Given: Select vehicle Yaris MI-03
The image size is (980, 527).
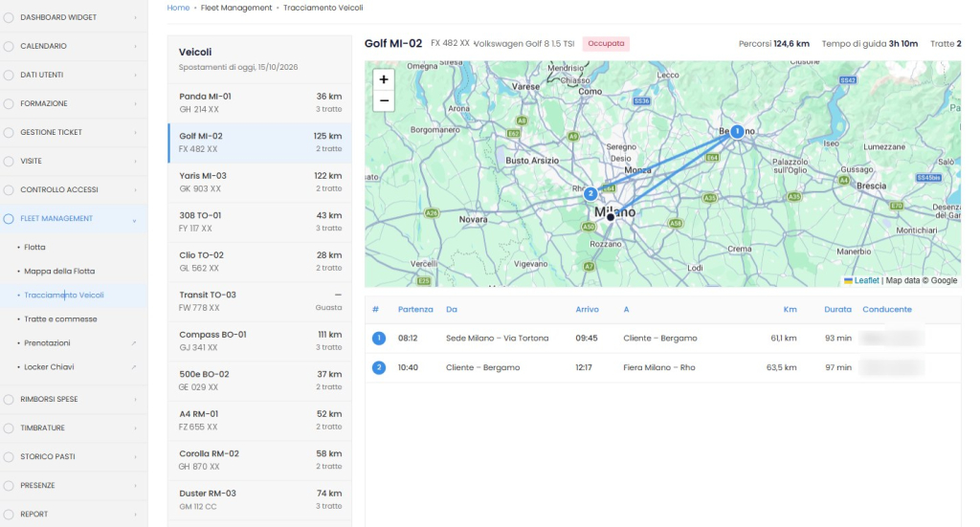Looking at the screenshot, I should tap(260, 182).
